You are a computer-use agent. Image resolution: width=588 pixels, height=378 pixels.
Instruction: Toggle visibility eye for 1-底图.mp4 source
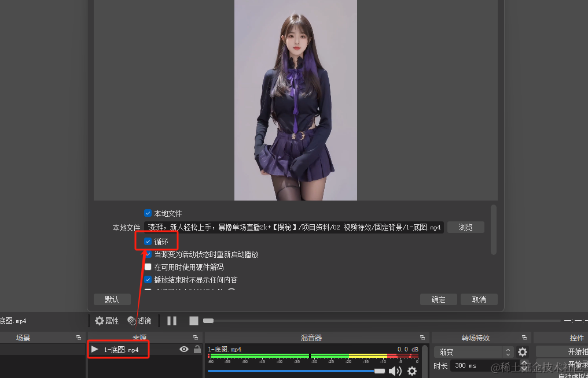184,349
